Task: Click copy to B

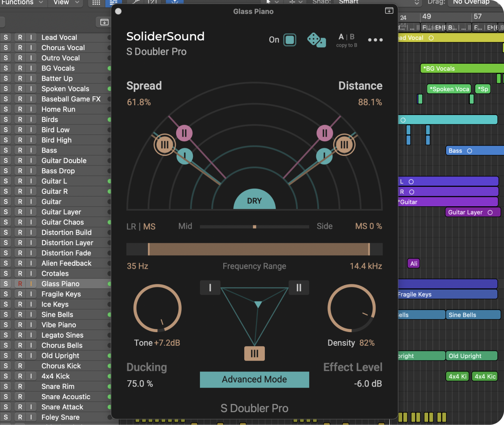Action: [346, 45]
